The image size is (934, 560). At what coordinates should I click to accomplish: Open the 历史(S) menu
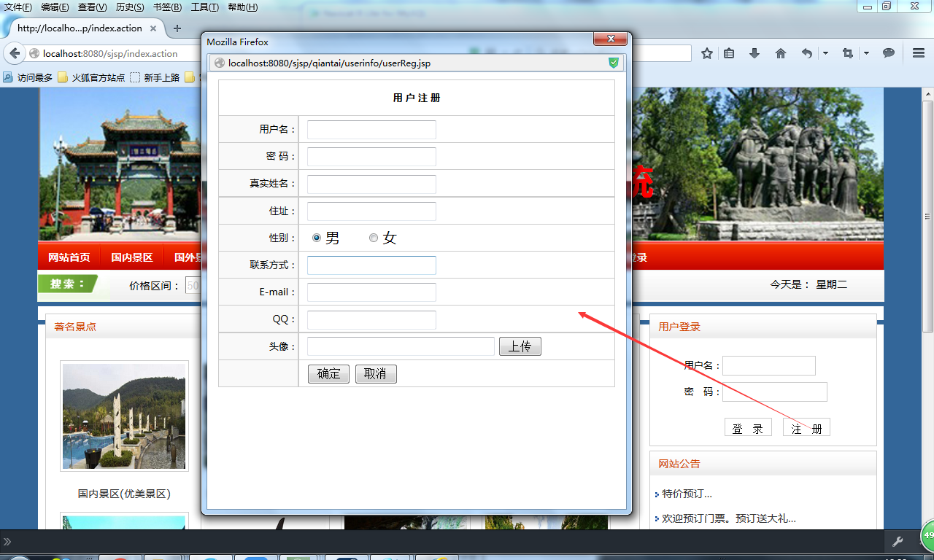130,7
